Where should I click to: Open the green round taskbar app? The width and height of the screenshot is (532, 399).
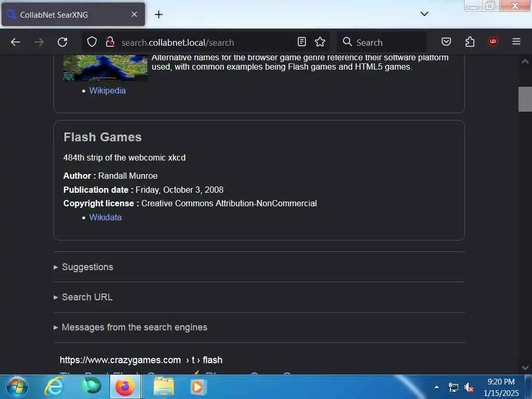(91, 386)
